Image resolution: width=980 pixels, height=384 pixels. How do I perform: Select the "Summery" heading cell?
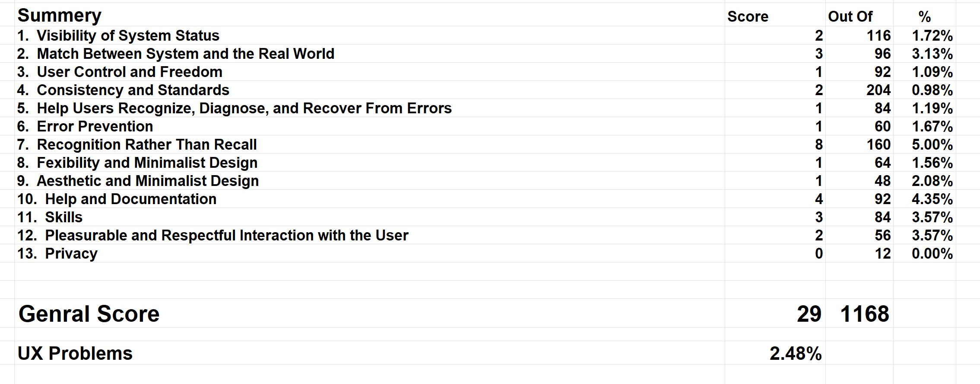[x=60, y=16]
